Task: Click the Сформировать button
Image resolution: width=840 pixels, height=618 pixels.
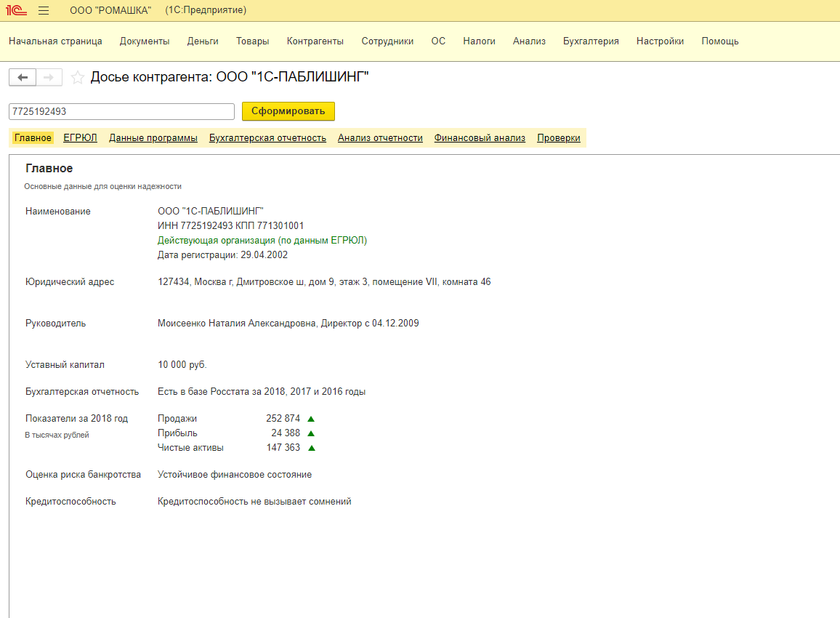Action: [x=288, y=111]
